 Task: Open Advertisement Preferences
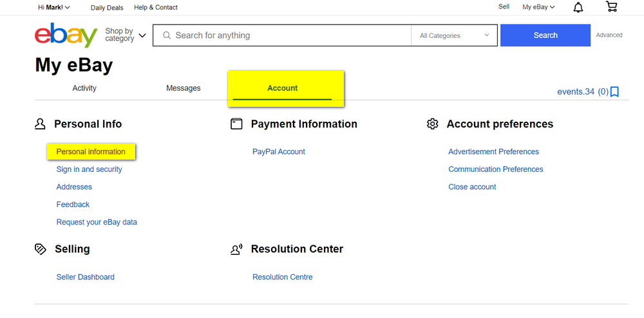(493, 152)
